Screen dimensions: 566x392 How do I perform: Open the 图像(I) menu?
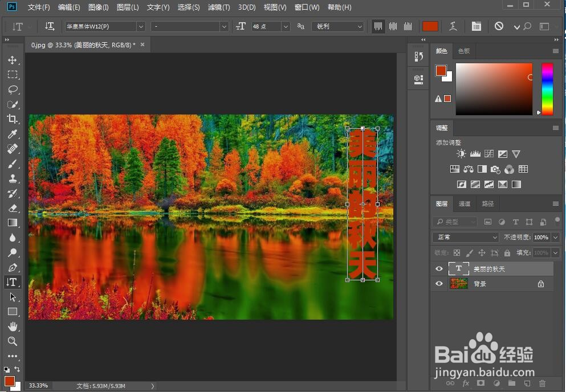98,7
